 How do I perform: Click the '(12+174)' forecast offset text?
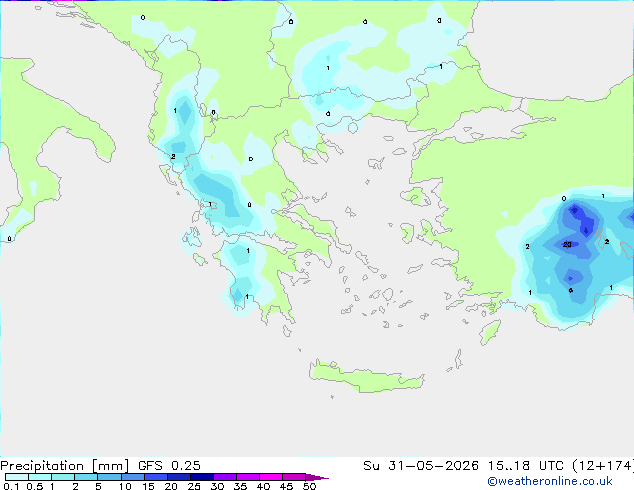pos(603,466)
